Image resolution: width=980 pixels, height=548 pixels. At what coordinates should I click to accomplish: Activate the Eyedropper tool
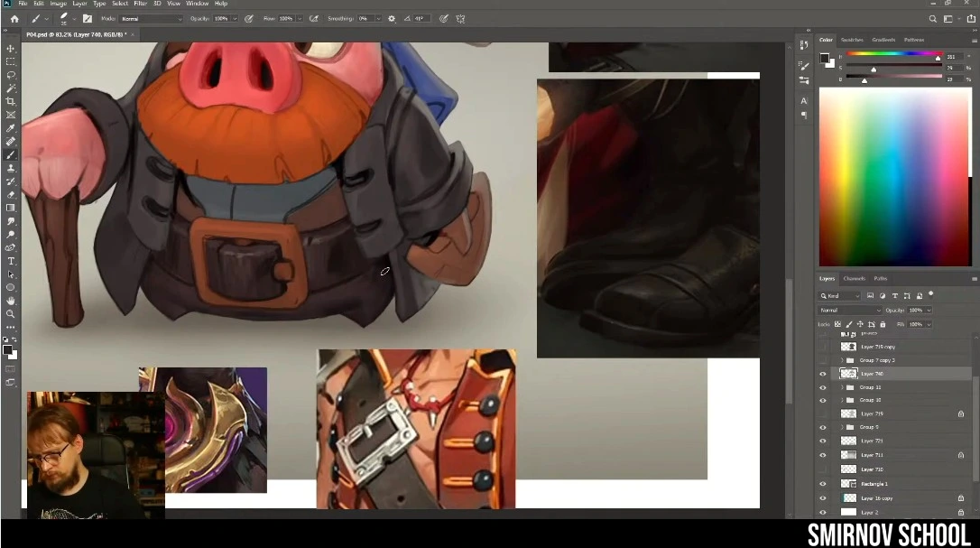pyautogui.click(x=11, y=128)
